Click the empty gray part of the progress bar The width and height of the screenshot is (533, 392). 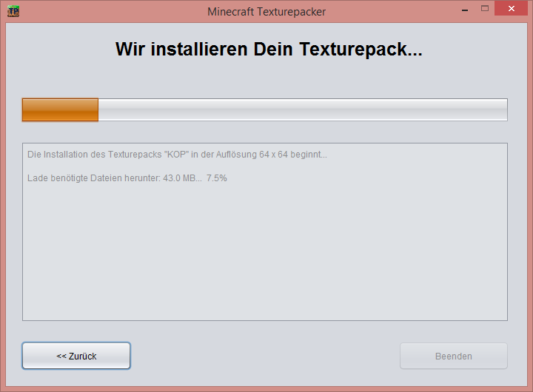point(303,109)
